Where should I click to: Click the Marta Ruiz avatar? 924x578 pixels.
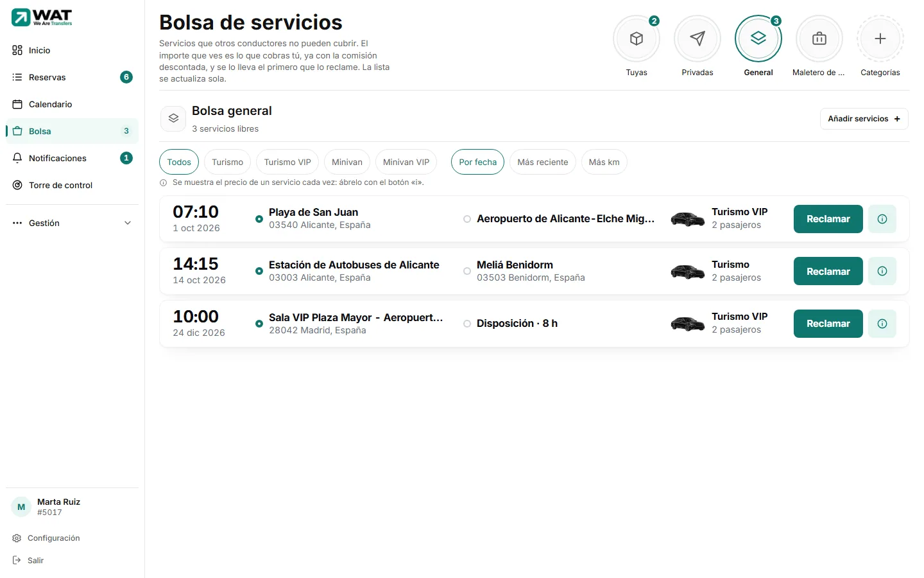point(21,507)
